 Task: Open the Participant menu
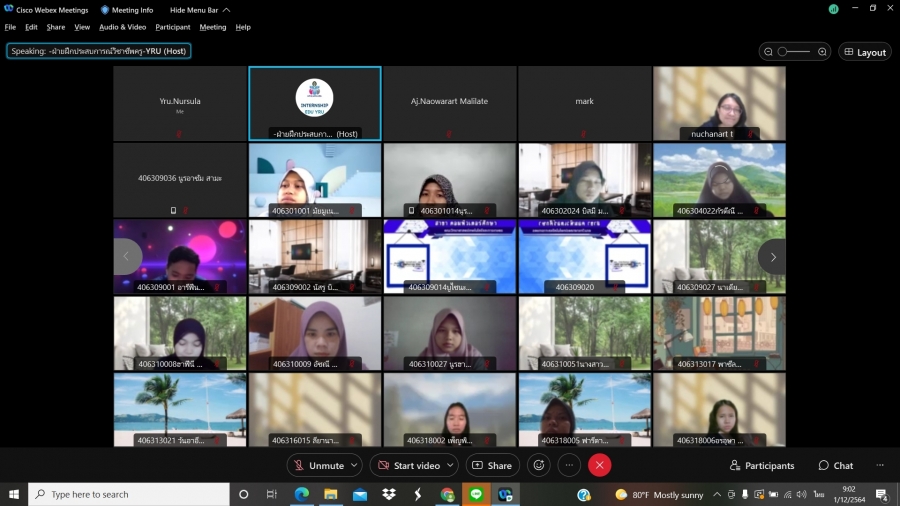click(x=173, y=27)
